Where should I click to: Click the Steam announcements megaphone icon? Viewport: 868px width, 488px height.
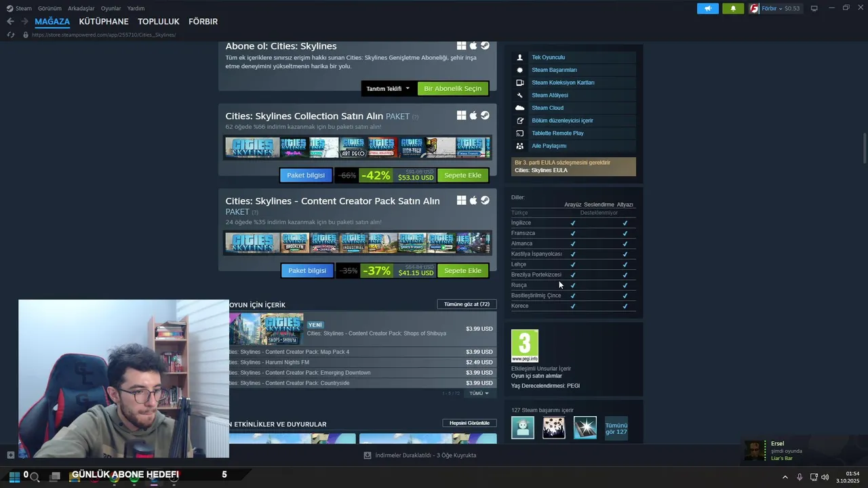707,8
